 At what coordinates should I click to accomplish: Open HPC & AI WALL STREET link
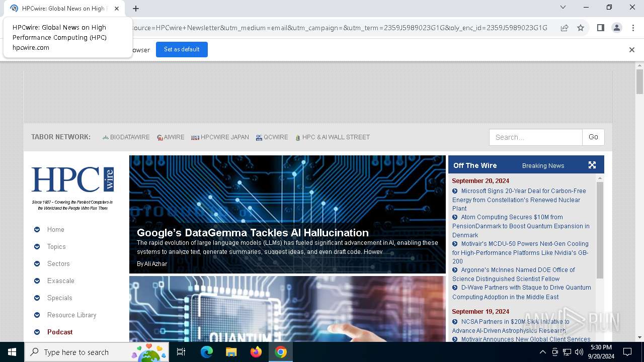pos(333,137)
